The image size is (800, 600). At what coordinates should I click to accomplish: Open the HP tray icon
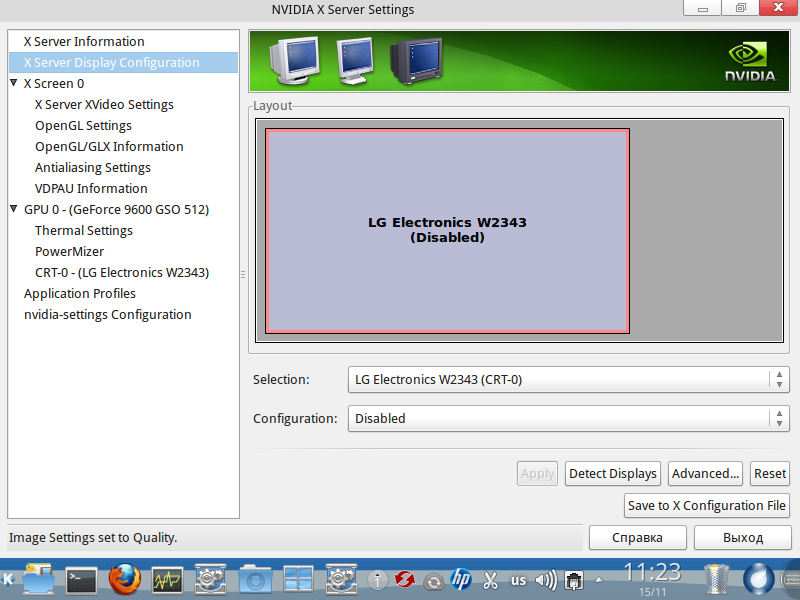[461, 580]
